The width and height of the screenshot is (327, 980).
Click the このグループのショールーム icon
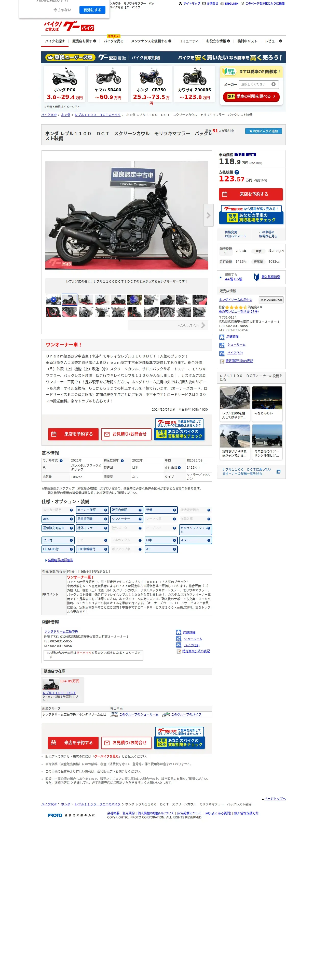coord(114,714)
